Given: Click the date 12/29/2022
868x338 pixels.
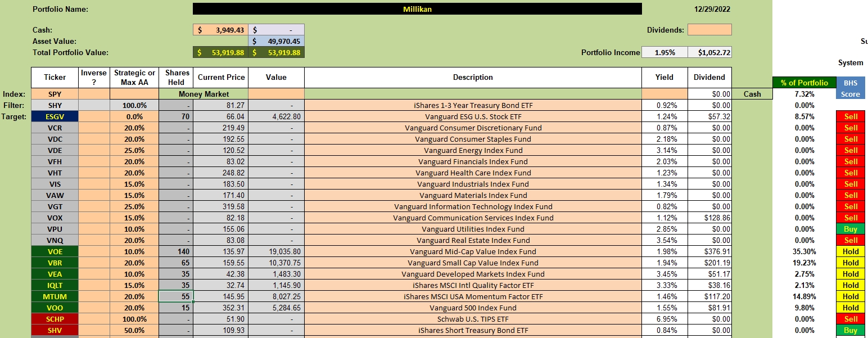Looking at the screenshot, I should pos(712,9).
